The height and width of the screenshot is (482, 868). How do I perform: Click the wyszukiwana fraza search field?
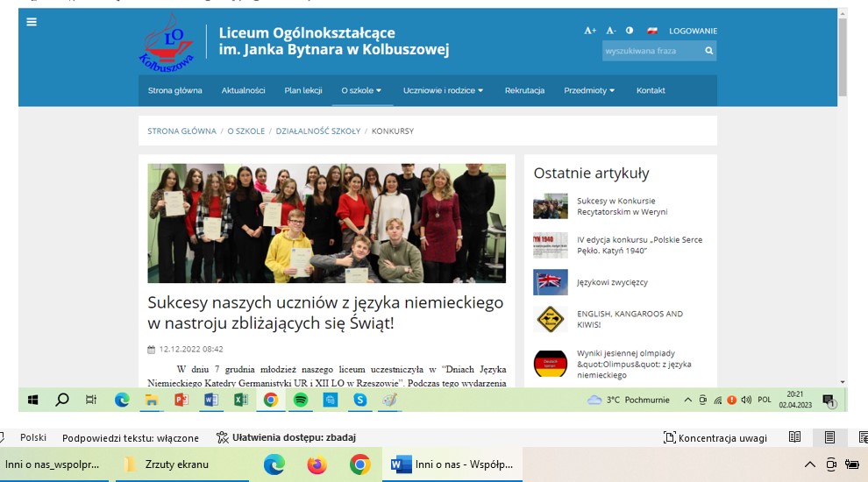point(651,52)
